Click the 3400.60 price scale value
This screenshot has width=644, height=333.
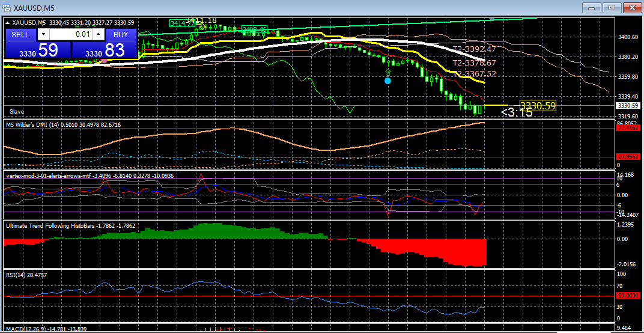pyautogui.click(x=628, y=37)
